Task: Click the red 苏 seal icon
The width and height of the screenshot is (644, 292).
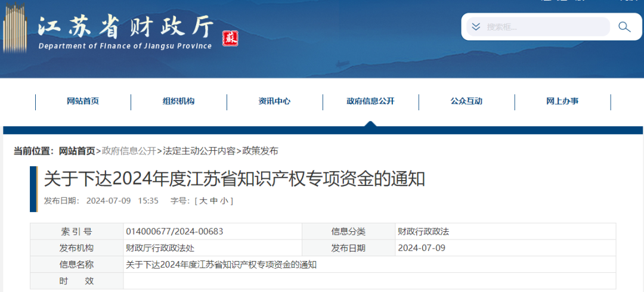Action: click(x=230, y=39)
